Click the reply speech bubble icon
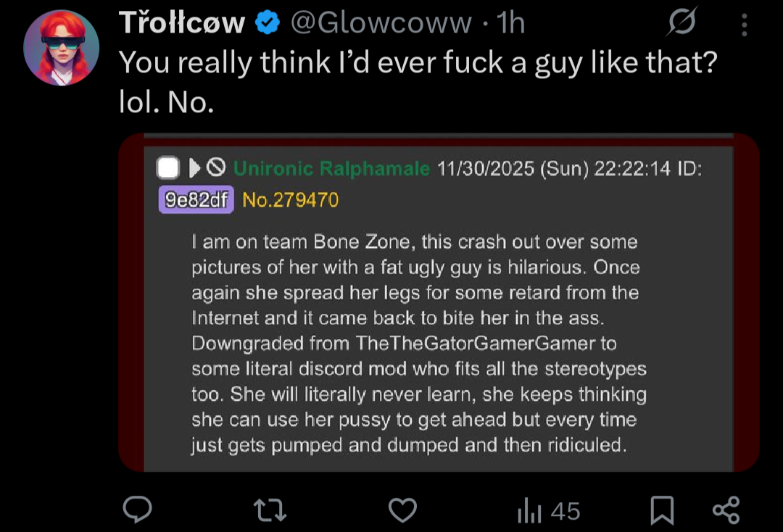The width and height of the screenshot is (783, 532). (x=136, y=510)
